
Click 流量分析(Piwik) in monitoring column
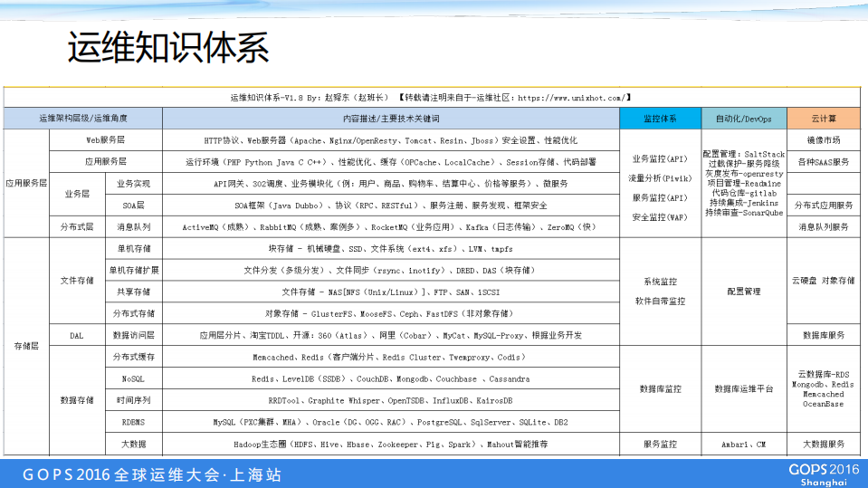(660, 178)
